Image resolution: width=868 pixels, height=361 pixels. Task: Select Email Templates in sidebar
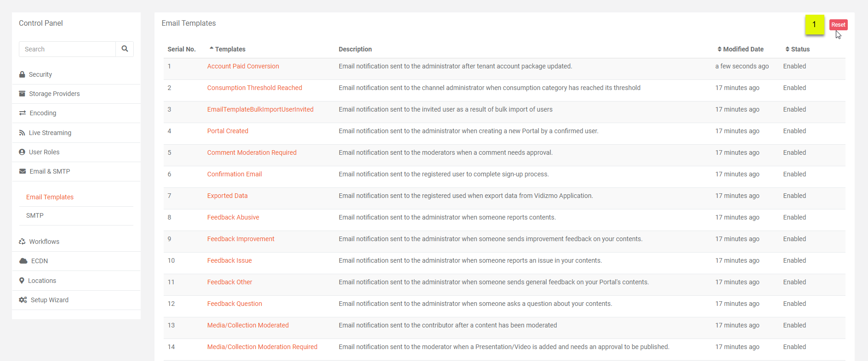(x=50, y=197)
